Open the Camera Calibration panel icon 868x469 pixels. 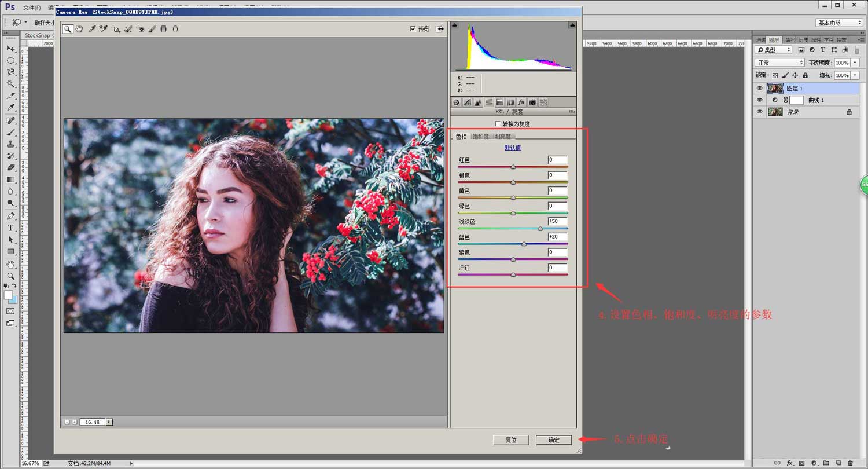(532, 102)
